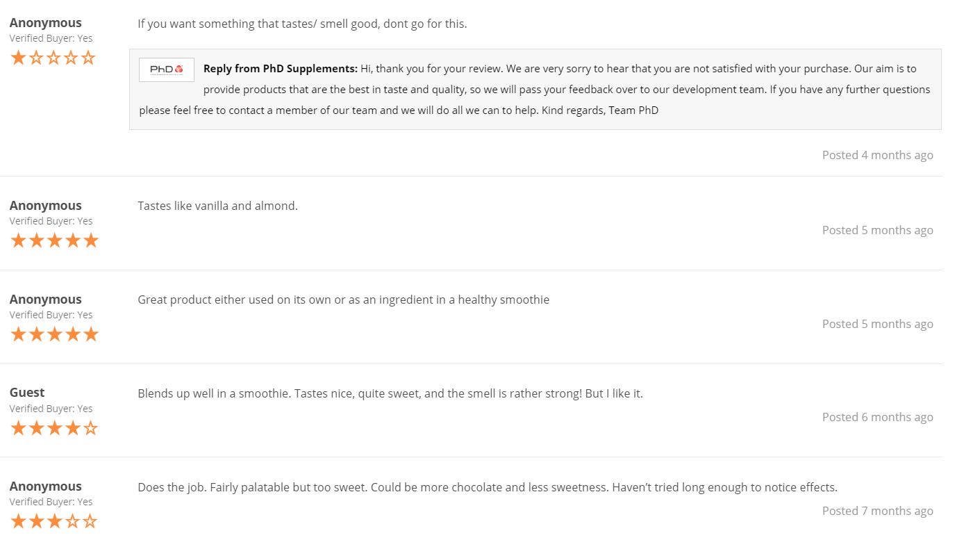Click 'Posted 4 months ago' timestamp

point(877,155)
